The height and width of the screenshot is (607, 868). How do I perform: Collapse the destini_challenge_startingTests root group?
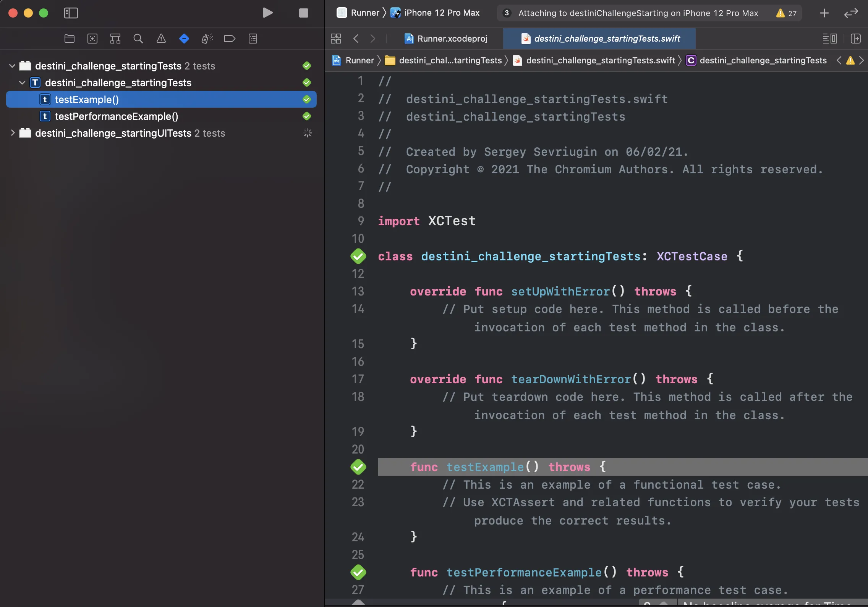pyautogui.click(x=12, y=65)
